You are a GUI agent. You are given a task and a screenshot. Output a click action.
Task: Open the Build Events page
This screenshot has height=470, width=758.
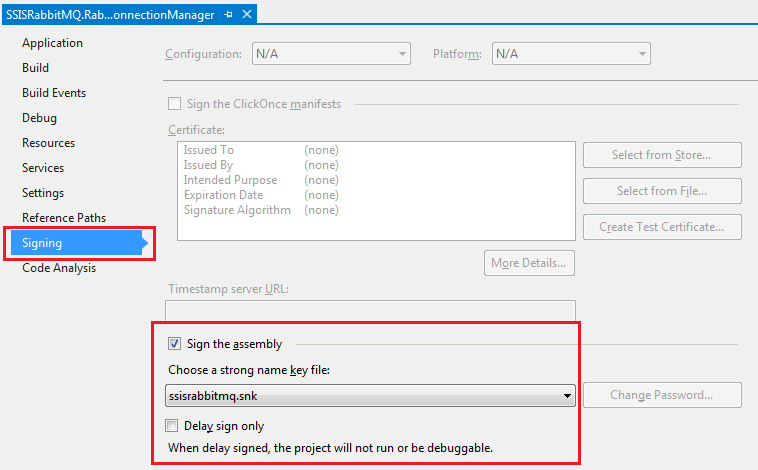[54, 93]
